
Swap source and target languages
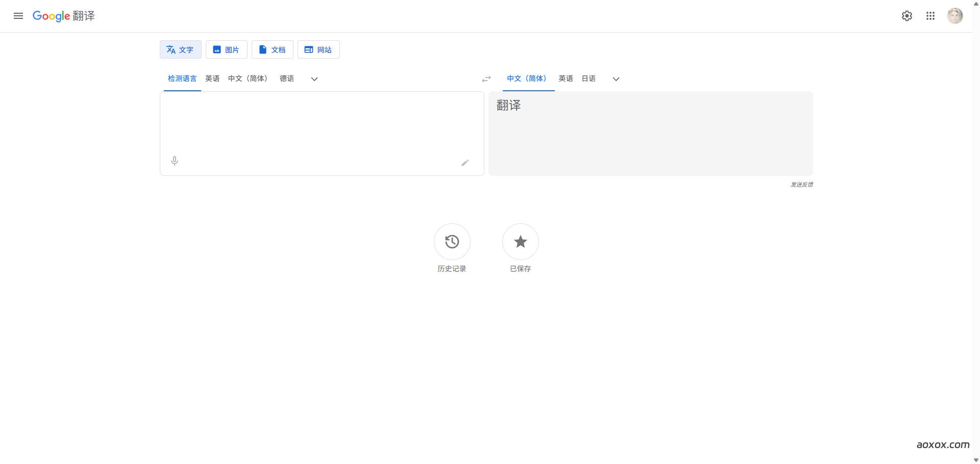486,79
